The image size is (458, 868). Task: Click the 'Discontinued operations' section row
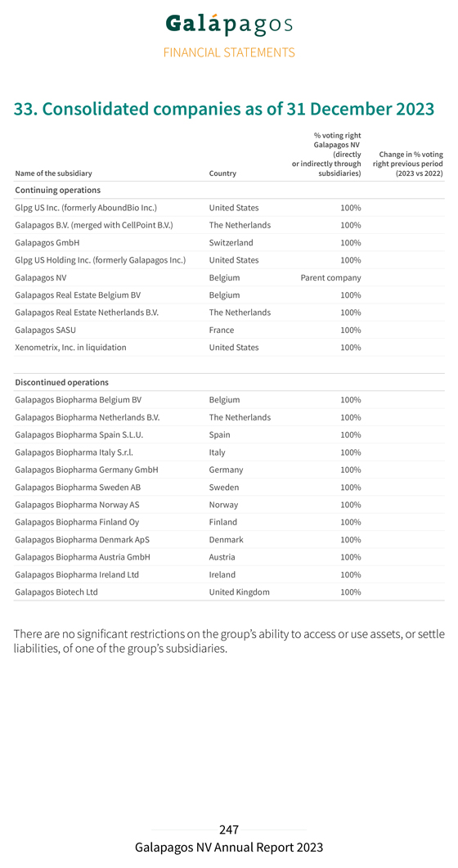(229, 383)
